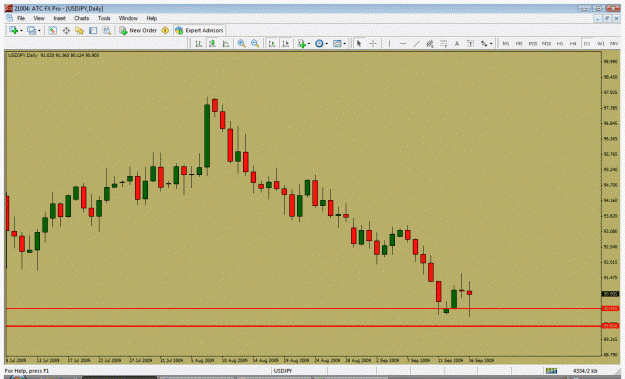Select the upper red horizontal line
Image resolution: width=625 pixels, height=379 pixels.
pos(303,308)
